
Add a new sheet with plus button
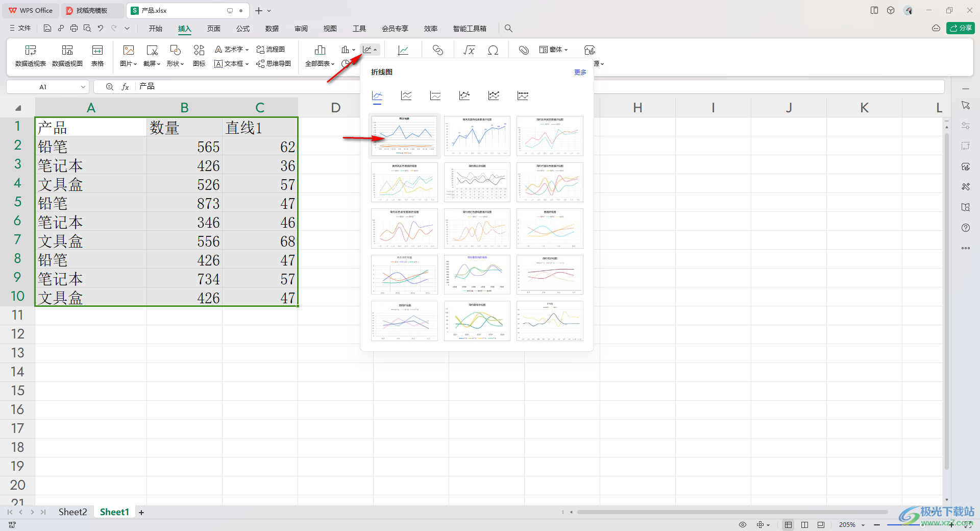pyautogui.click(x=141, y=513)
